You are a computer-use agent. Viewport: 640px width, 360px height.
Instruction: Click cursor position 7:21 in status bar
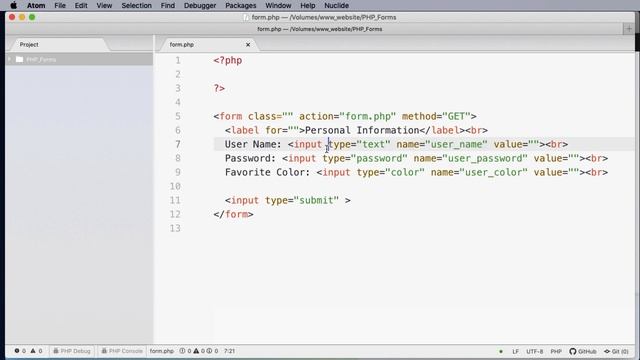(x=229, y=351)
